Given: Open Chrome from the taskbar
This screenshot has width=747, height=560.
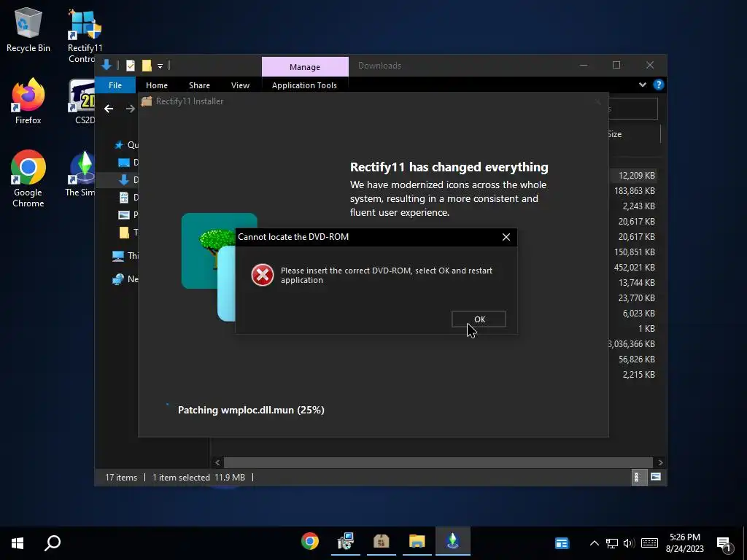Looking at the screenshot, I should (x=309, y=542).
